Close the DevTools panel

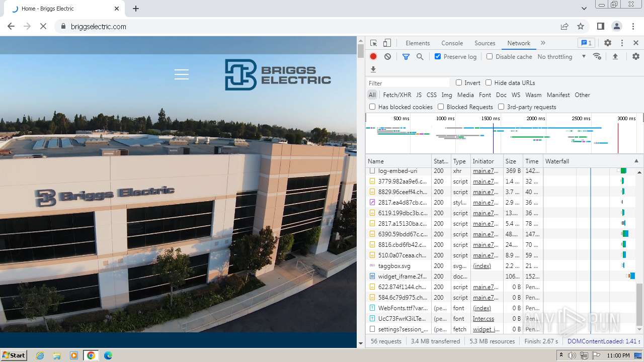coord(636,43)
